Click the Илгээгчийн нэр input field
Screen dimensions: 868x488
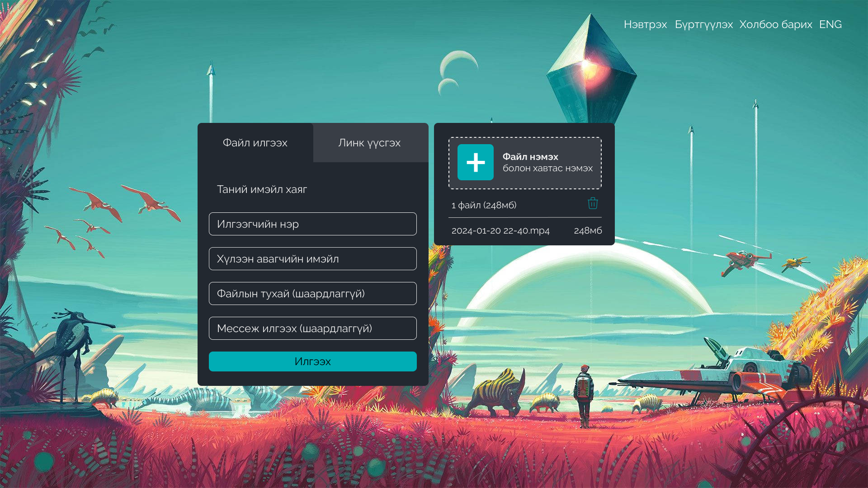(312, 224)
